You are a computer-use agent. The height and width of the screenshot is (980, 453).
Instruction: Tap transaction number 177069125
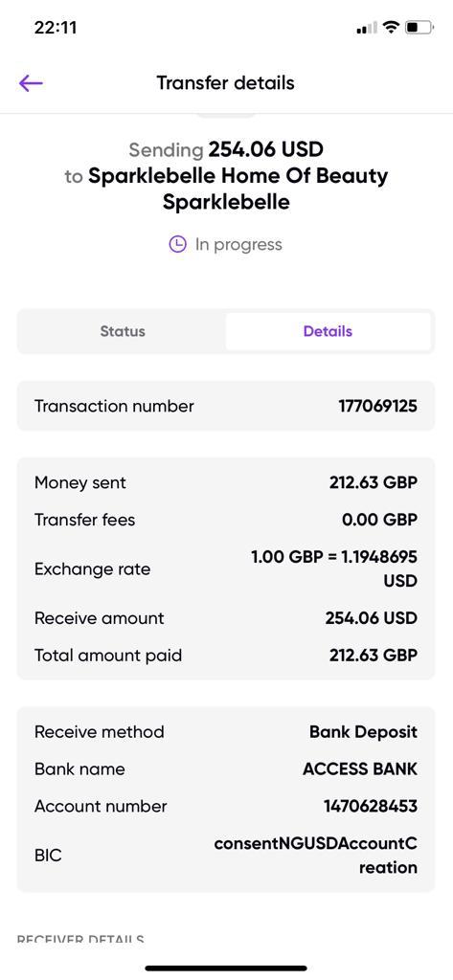pos(378,406)
